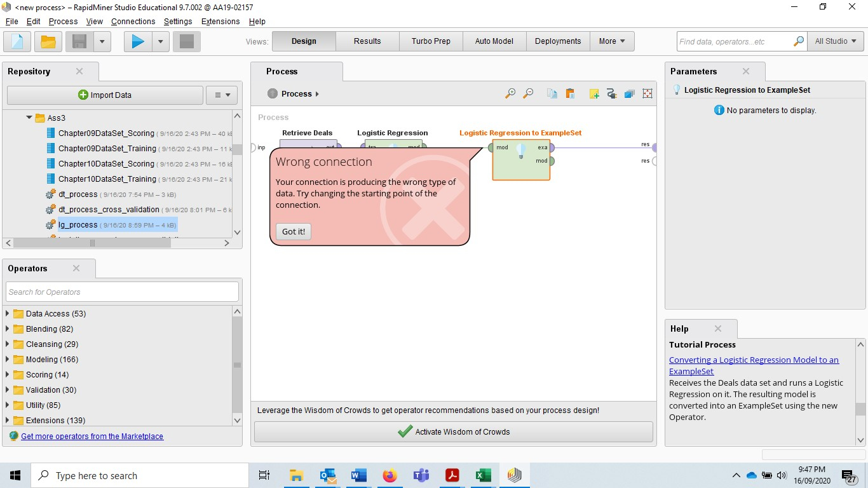Click the Process breadcrumb circle icon

pyautogui.click(x=273, y=93)
